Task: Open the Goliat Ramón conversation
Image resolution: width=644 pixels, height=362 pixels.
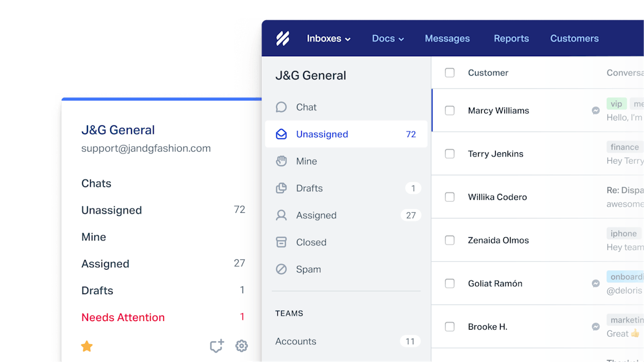Action: [x=538, y=284]
